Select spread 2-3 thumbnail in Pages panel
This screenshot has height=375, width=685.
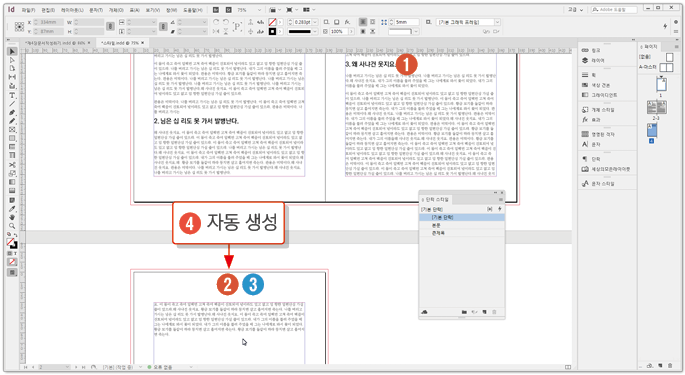657,107
